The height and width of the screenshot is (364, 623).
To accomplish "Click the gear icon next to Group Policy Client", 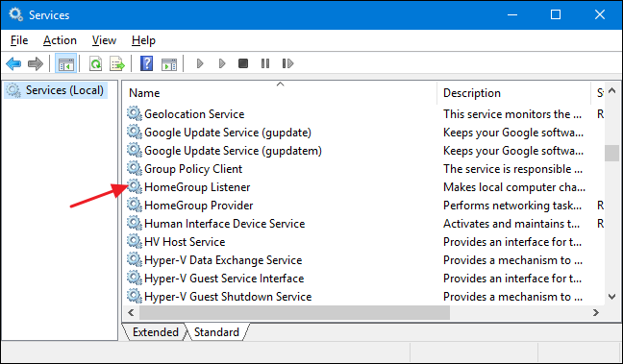I will 135,168.
